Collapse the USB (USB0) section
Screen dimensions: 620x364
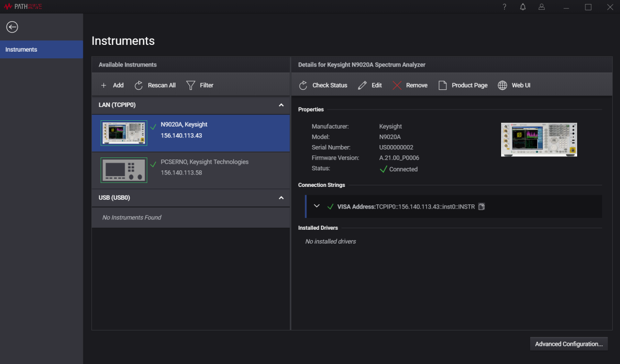(281, 198)
